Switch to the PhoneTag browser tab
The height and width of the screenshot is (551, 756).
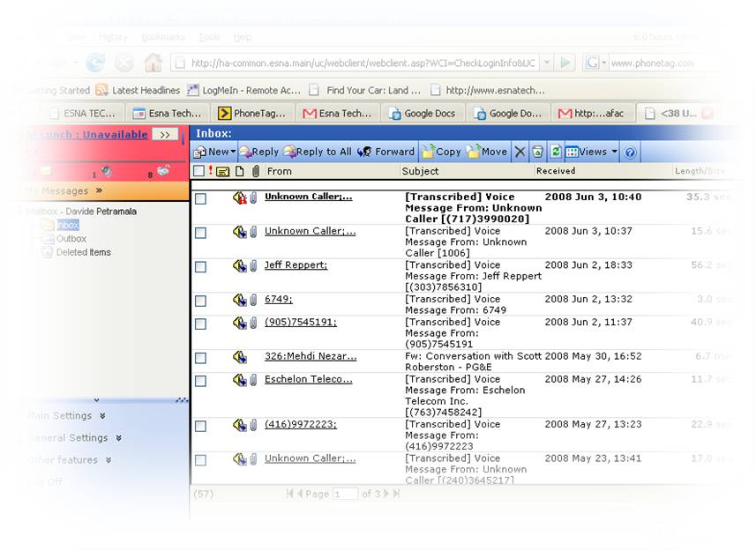[252, 114]
